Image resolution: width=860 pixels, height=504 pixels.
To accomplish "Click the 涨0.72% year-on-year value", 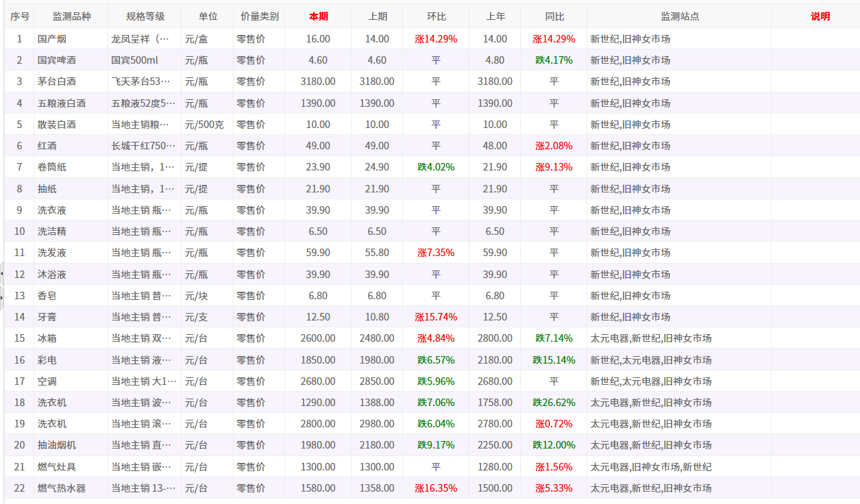I will [x=554, y=424].
